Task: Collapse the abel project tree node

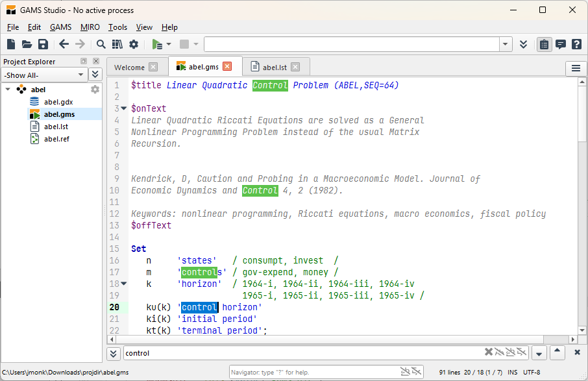Action: click(8, 90)
